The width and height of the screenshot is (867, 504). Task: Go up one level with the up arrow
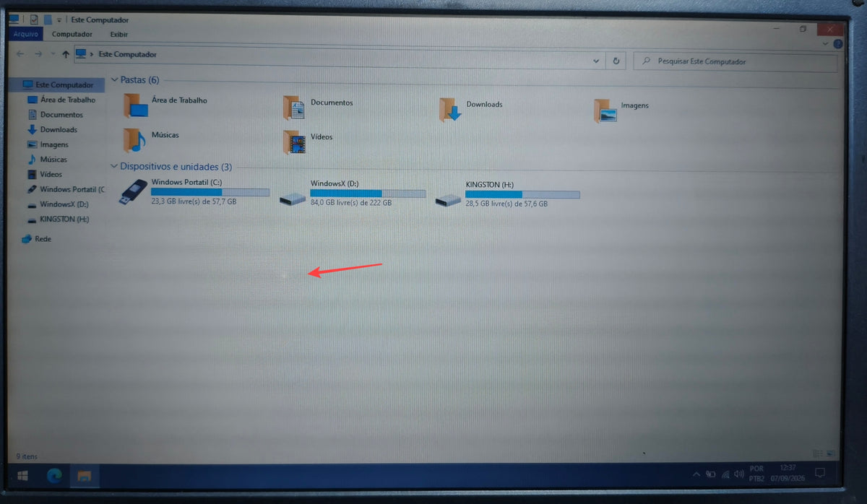point(66,54)
